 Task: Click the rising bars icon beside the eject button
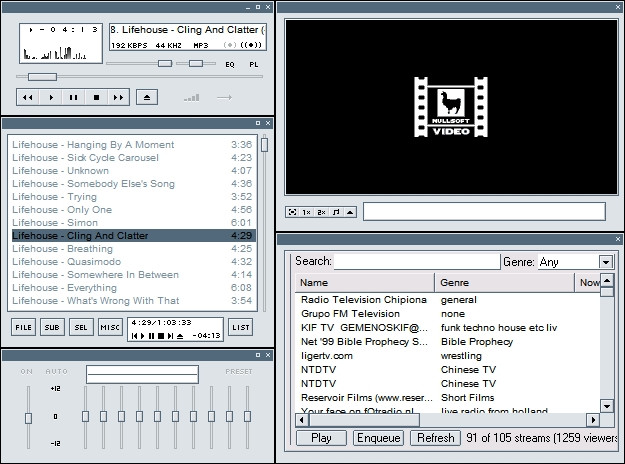192,98
